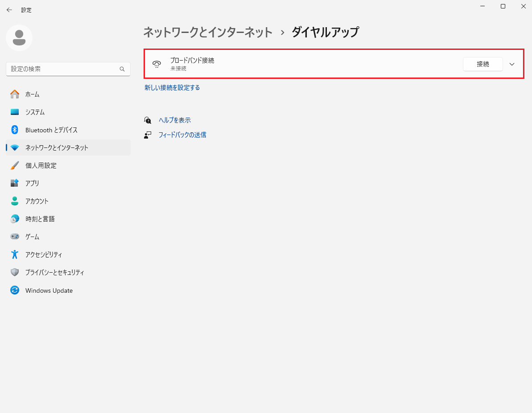Click 接続 to connect broadband
This screenshot has width=532, height=413.
coord(483,64)
